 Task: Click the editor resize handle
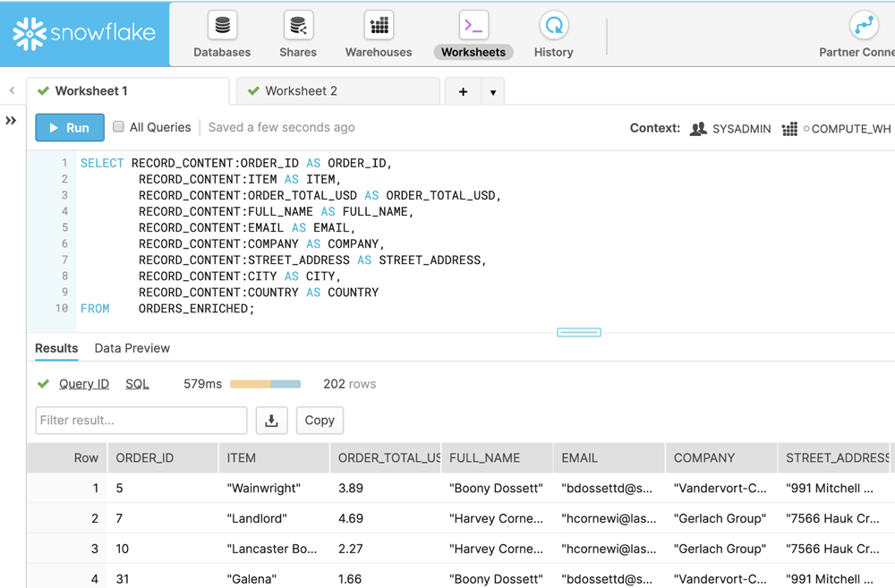[x=579, y=332]
